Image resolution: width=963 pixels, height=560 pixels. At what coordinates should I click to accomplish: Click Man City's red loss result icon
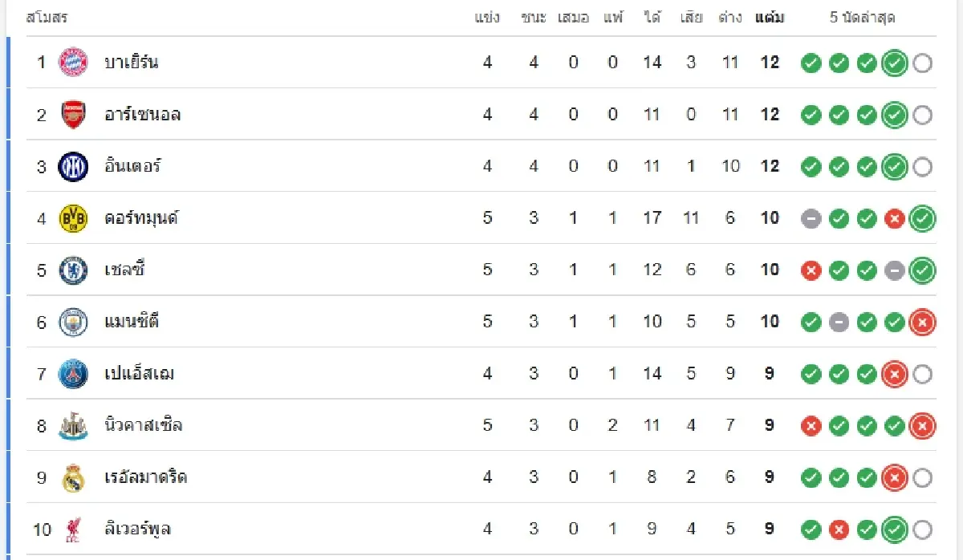[x=923, y=322]
